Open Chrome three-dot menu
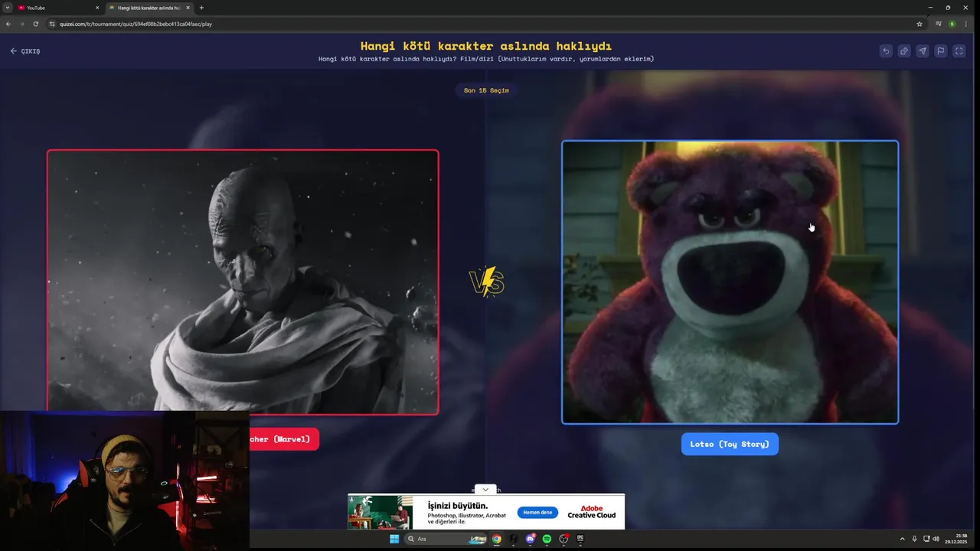980x551 pixels. tap(965, 24)
